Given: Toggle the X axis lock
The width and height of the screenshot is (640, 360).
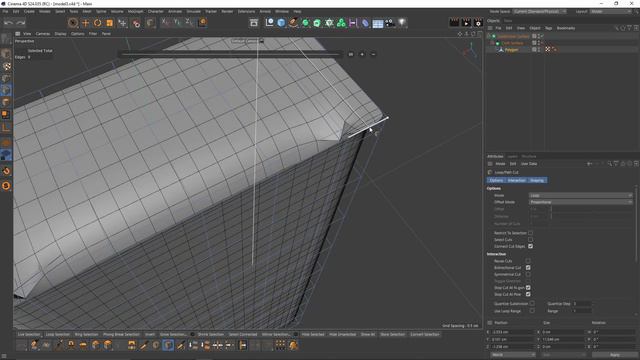Looking at the screenshot, I should (x=165, y=22).
